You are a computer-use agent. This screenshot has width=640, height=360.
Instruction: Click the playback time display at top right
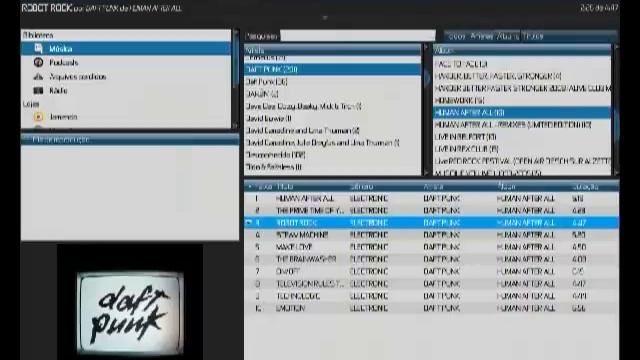(x=599, y=8)
